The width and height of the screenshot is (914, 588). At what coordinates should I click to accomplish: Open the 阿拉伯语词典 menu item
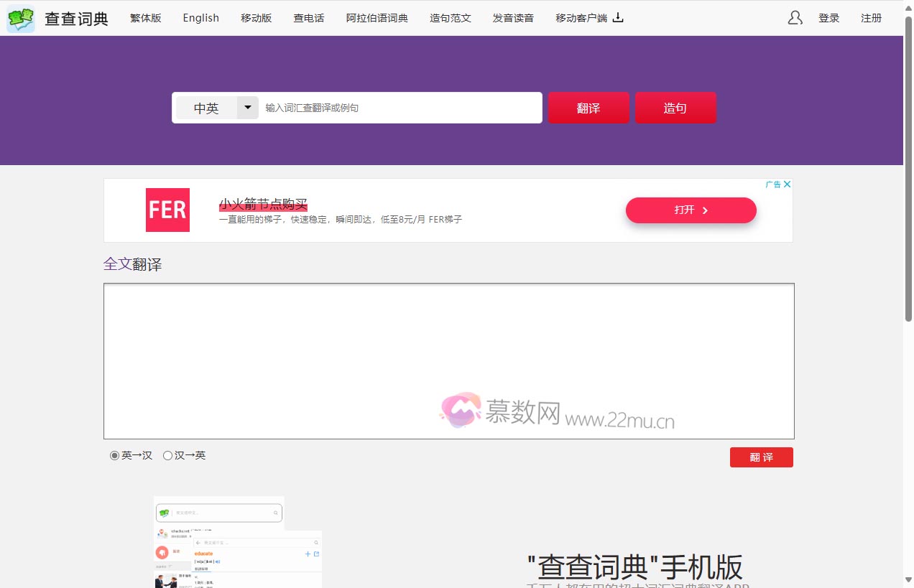click(x=377, y=18)
